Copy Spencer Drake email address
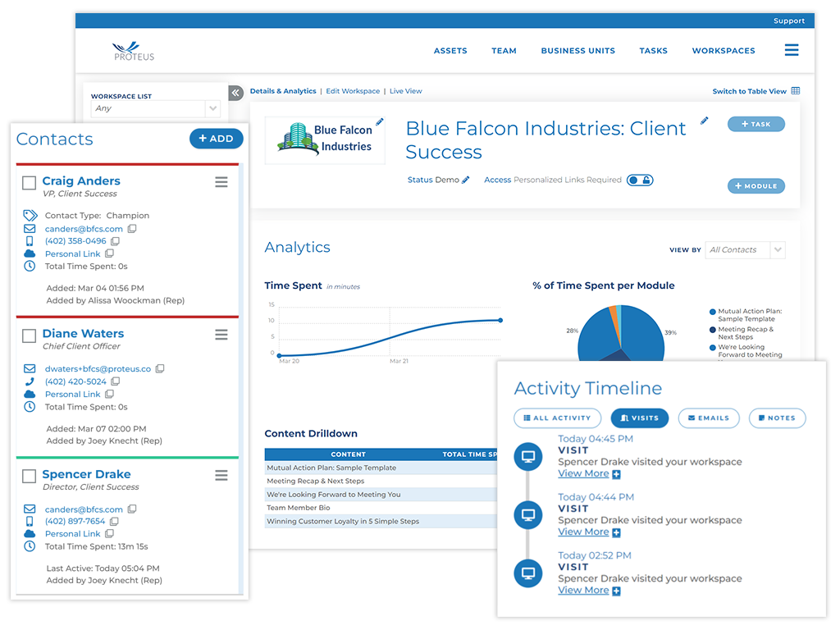The image size is (840, 630). [132, 509]
